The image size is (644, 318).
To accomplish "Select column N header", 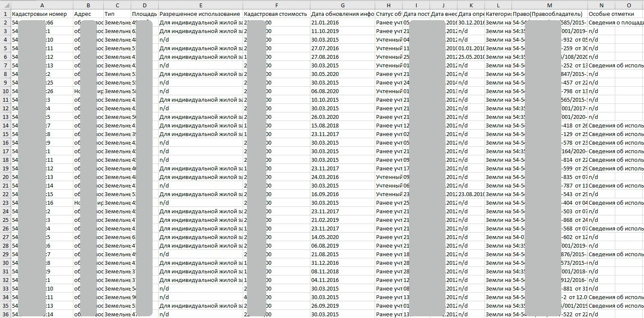I will 601,5.
